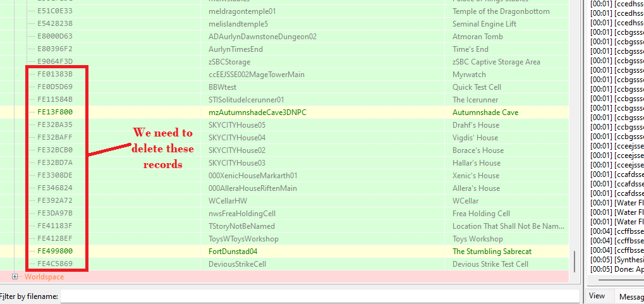Click editor ID nwsFreaHoldingCell
This screenshot has height=304, width=644.
(x=242, y=214)
